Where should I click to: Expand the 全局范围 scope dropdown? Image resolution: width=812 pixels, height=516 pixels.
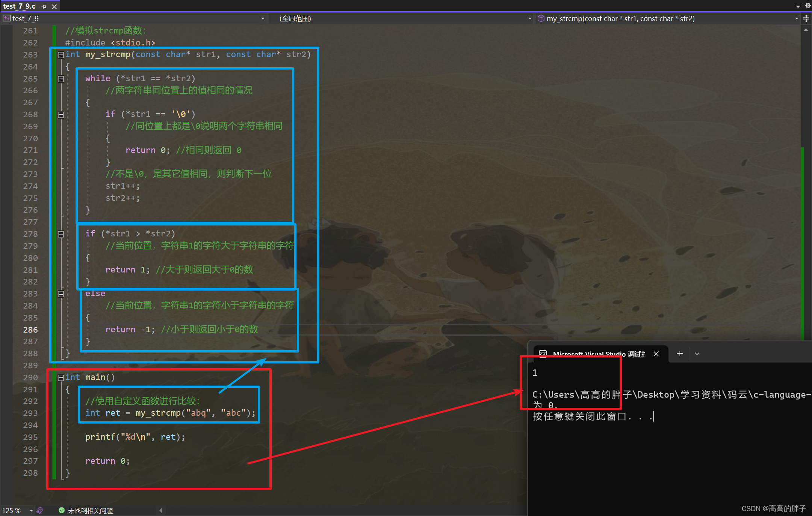tap(530, 18)
